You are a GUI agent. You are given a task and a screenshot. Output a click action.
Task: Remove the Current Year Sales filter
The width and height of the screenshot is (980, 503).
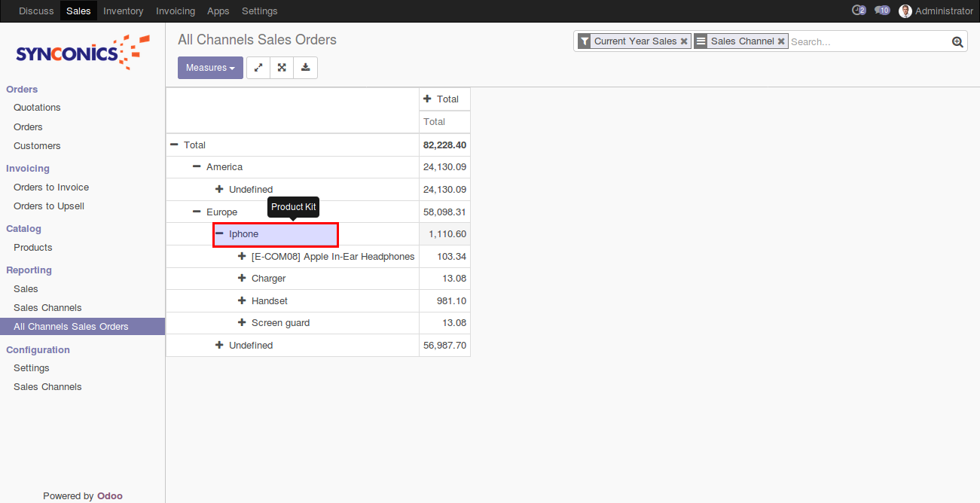click(x=684, y=41)
